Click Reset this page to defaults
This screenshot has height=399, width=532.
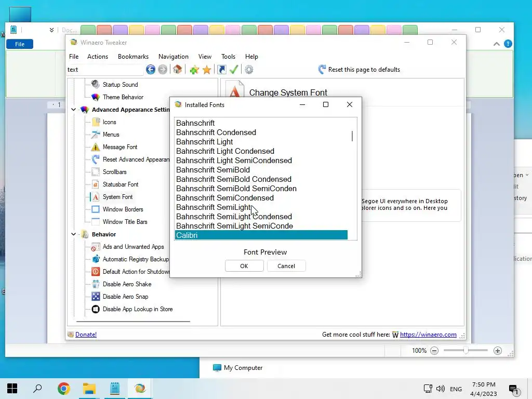364,70
